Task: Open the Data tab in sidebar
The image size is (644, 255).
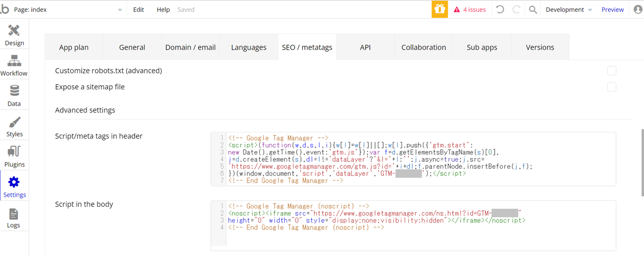Action: (14, 95)
